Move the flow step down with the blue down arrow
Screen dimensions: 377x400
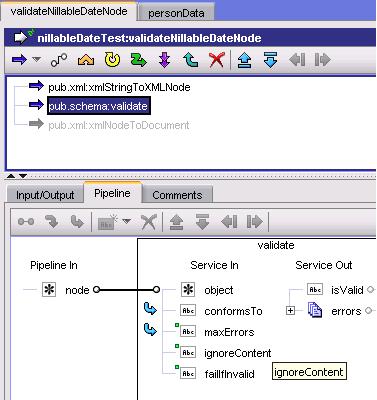pos(270,60)
